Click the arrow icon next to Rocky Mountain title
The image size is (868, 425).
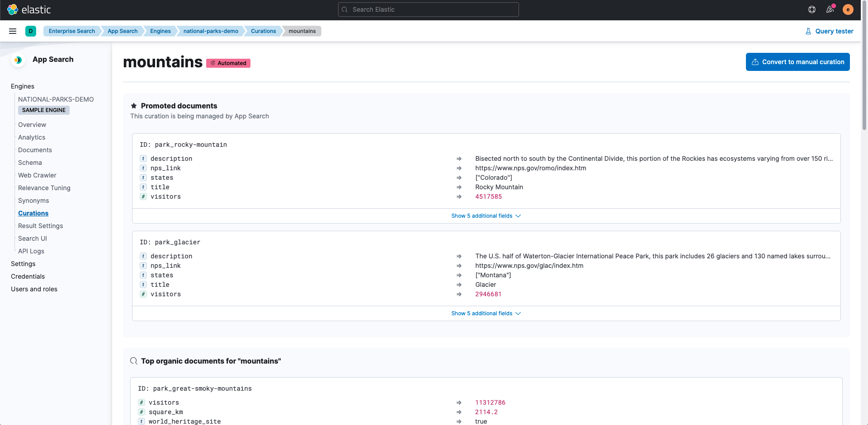click(x=459, y=187)
